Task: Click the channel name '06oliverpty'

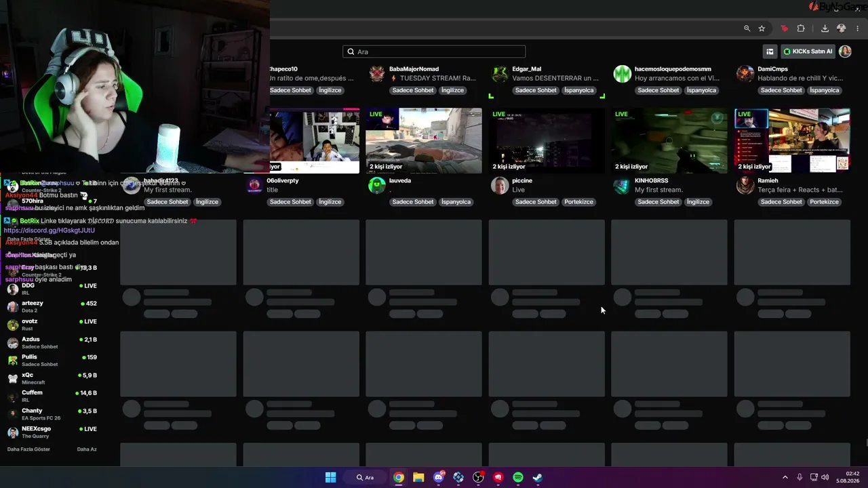Action: [x=283, y=181]
